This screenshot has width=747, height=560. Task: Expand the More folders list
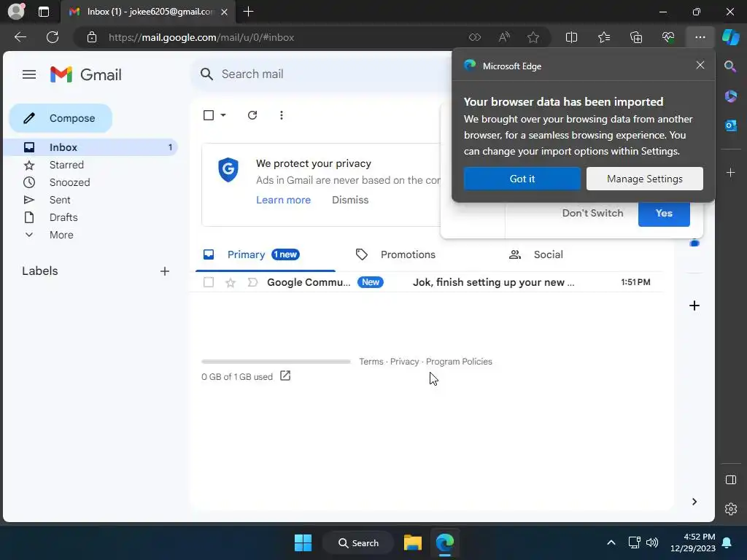[x=61, y=235]
